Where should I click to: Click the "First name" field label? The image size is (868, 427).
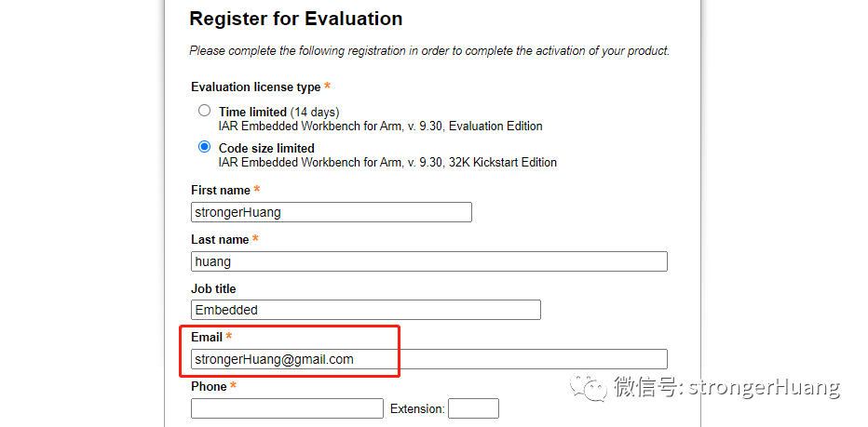tap(221, 190)
